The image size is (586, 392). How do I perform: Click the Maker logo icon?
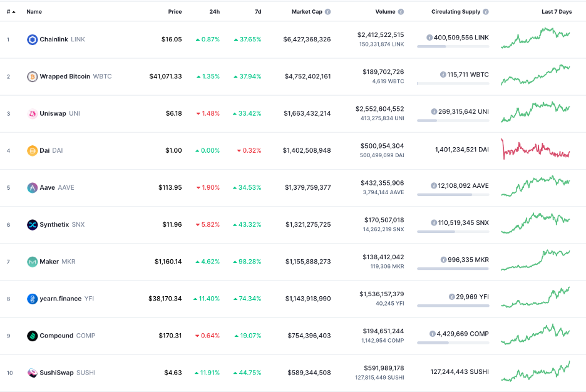click(33, 261)
